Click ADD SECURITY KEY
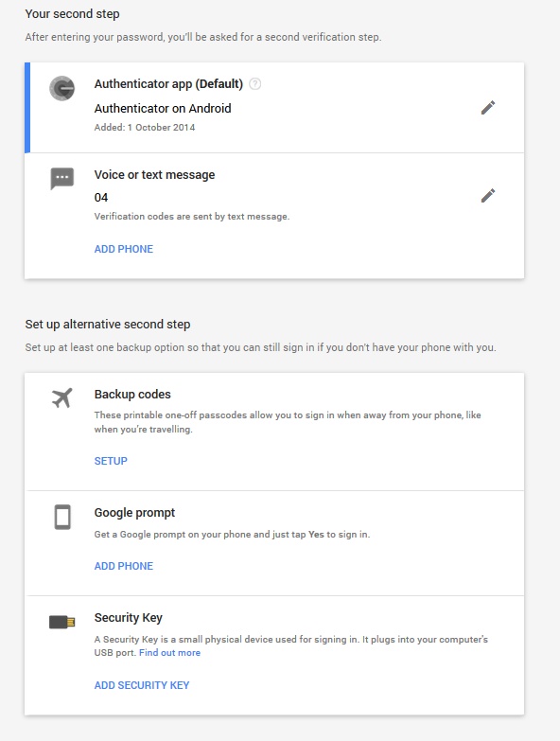This screenshot has height=741, width=560. pyautogui.click(x=142, y=685)
